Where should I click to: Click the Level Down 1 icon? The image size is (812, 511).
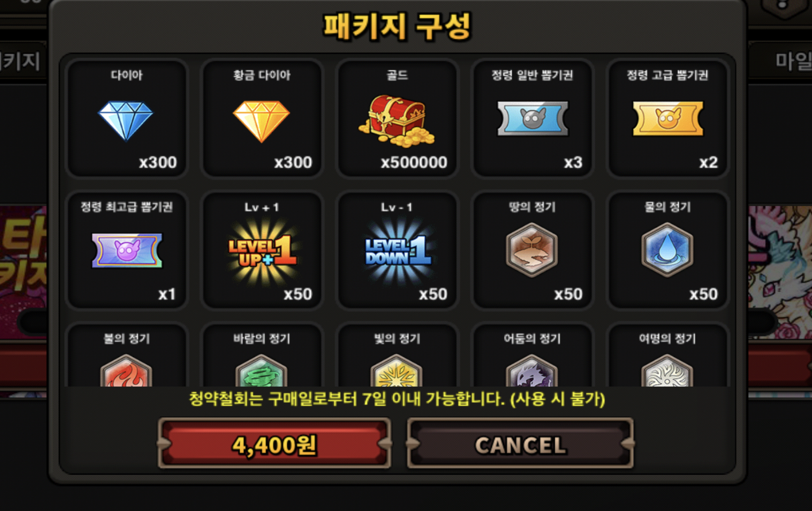[x=397, y=250]
